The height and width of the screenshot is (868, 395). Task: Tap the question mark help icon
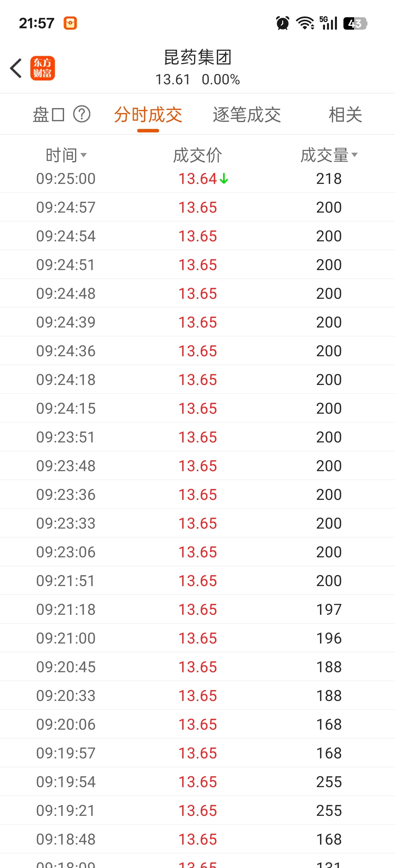(82, 114)
